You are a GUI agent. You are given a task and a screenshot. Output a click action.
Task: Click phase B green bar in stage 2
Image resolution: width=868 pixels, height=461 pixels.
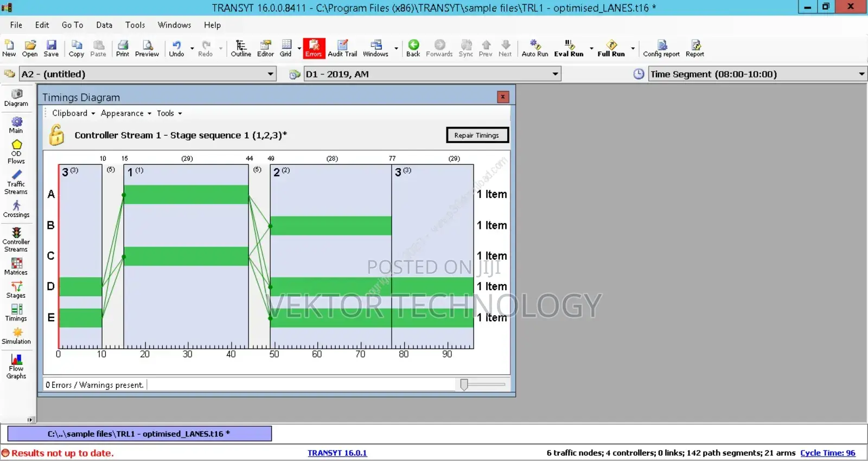pos(331,226)
